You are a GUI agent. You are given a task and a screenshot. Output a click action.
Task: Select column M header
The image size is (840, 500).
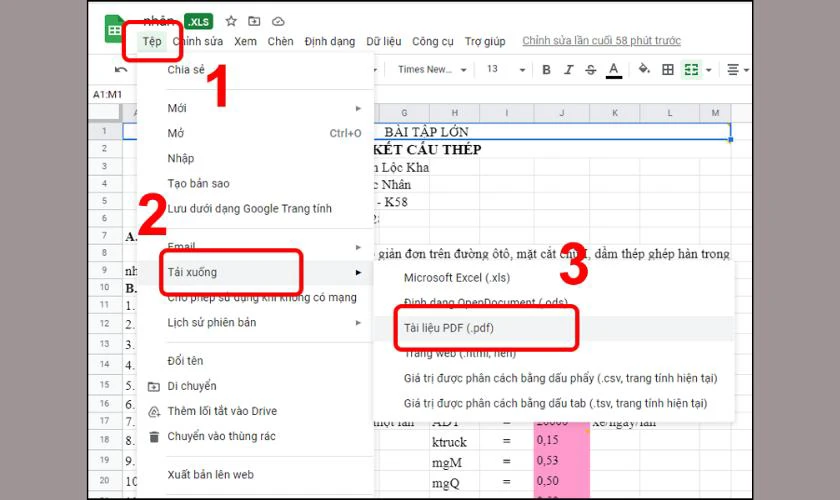pos(715,113)
